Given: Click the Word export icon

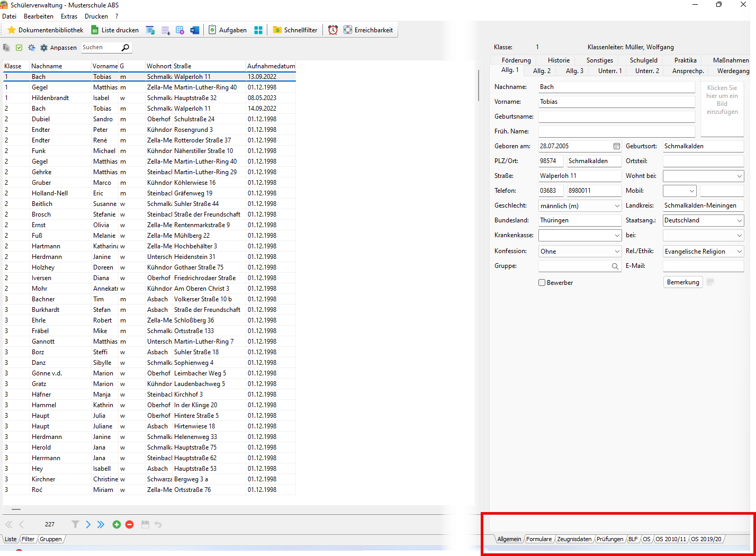Looking at the screenshot, I should point(195,30).
